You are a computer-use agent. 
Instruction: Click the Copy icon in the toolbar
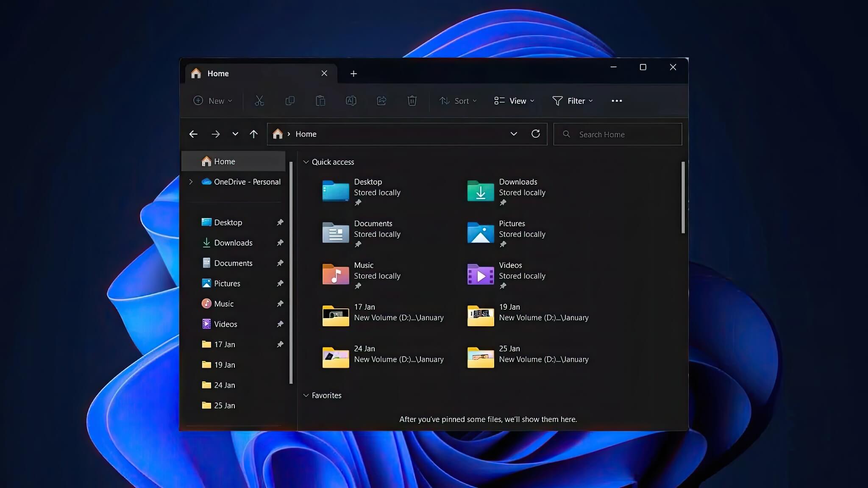point(290,101)
